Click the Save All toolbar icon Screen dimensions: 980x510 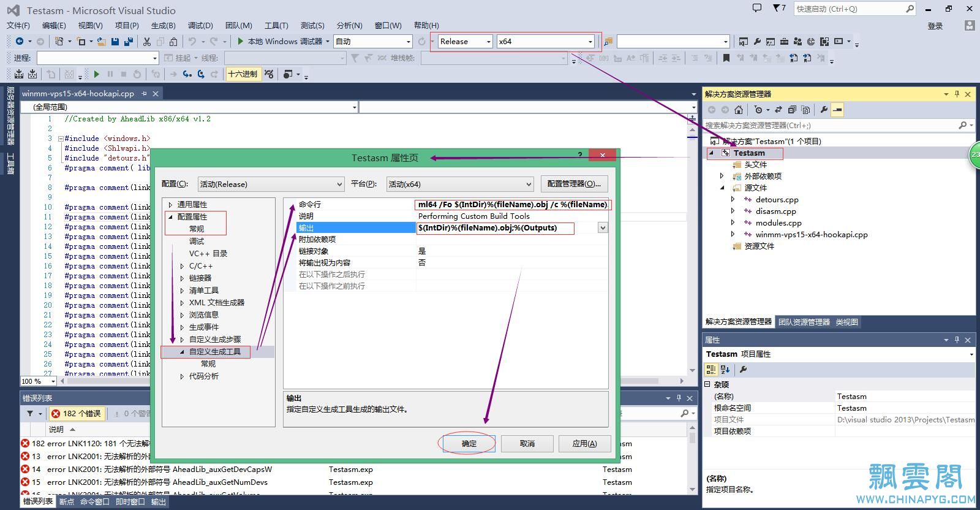pyautogui.click(x=128, y=41)
